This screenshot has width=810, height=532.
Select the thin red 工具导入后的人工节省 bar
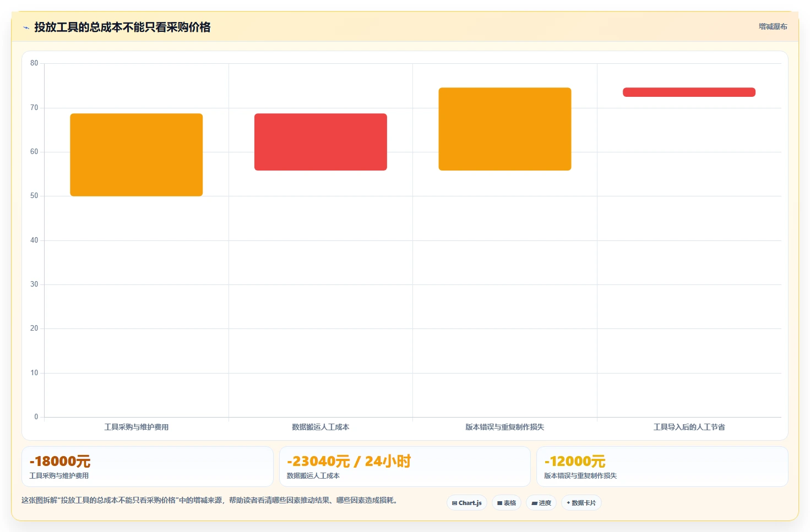point(689,92)
